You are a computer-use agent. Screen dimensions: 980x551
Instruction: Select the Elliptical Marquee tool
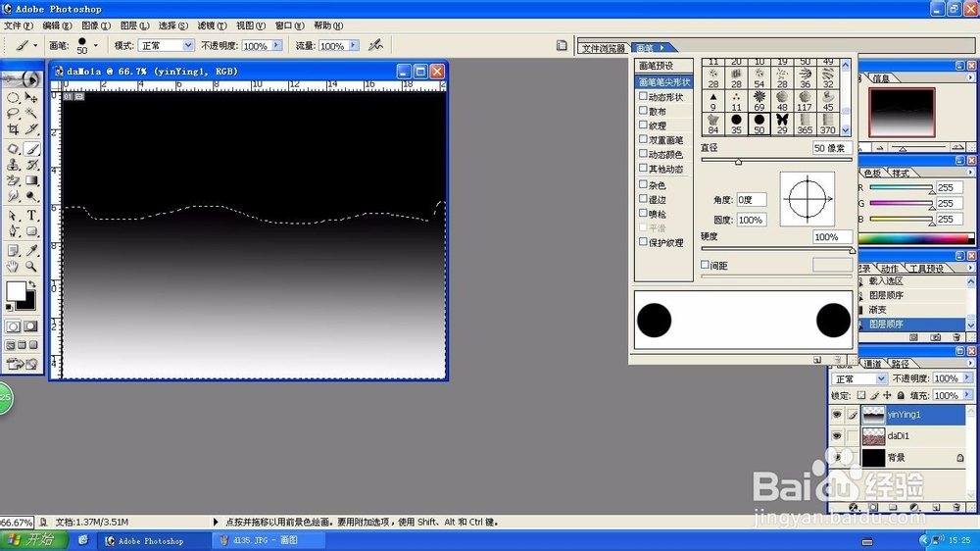13,98
